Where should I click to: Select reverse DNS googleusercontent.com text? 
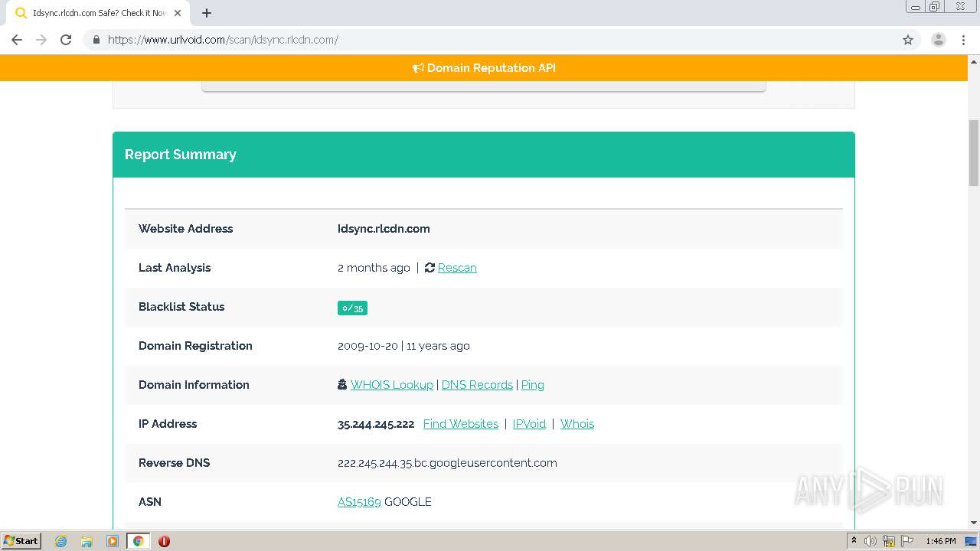coord(447,463)
